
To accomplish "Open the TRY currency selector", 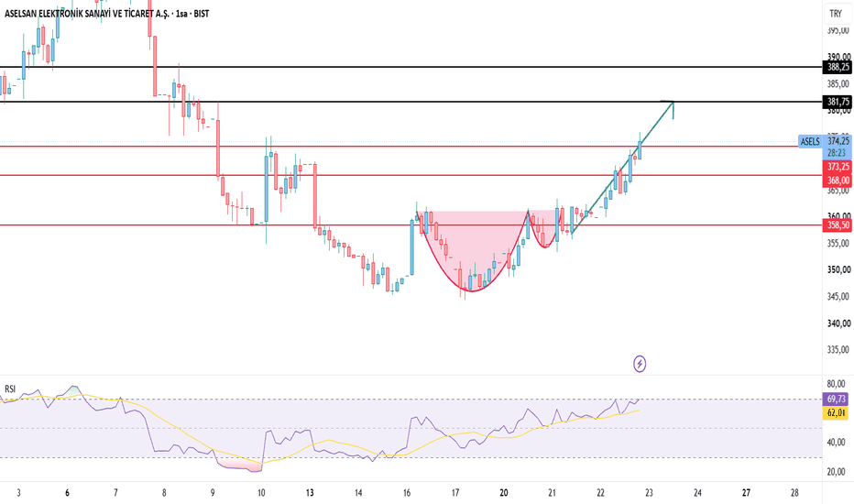I will click(x=836, y=14).
